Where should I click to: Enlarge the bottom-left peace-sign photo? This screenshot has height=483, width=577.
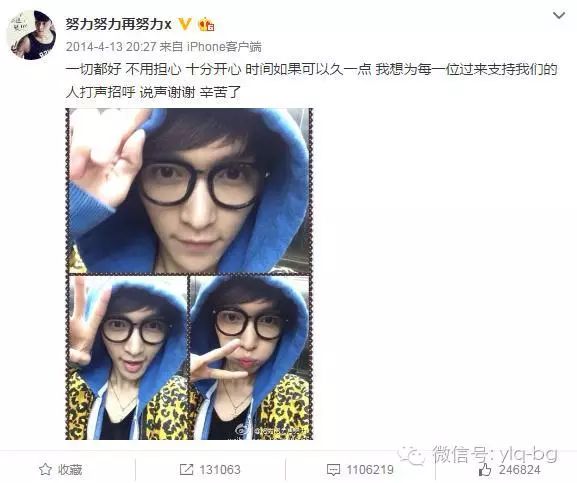point(128,357)
